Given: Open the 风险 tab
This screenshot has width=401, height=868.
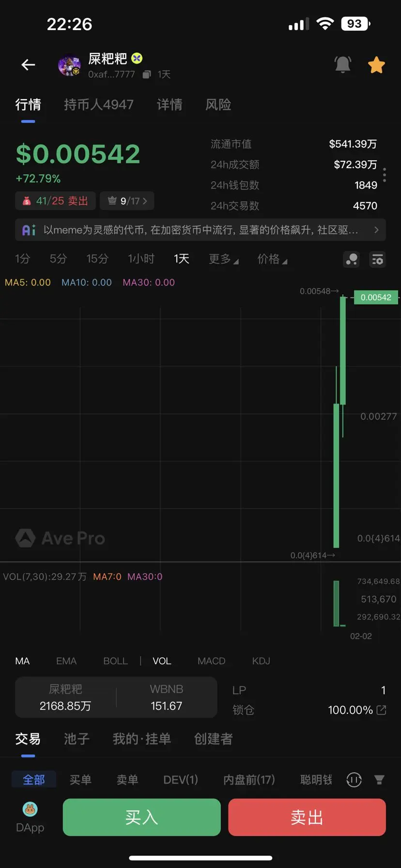Looking at the screenshot, I should [218, 105].
